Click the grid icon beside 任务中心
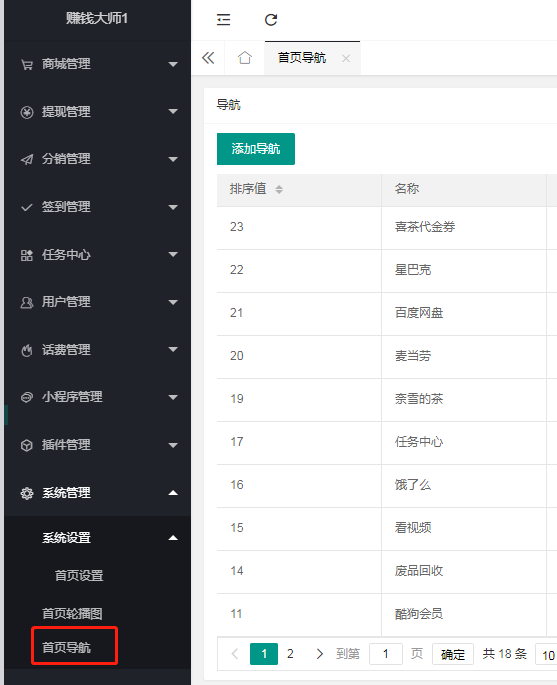The image size is (557, 685). coord(27,255)
